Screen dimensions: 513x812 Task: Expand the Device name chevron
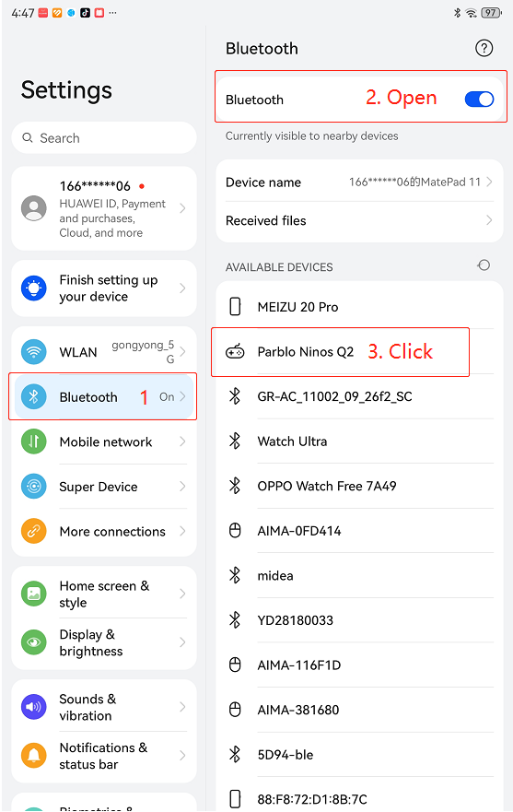click(x=489, y=182)
